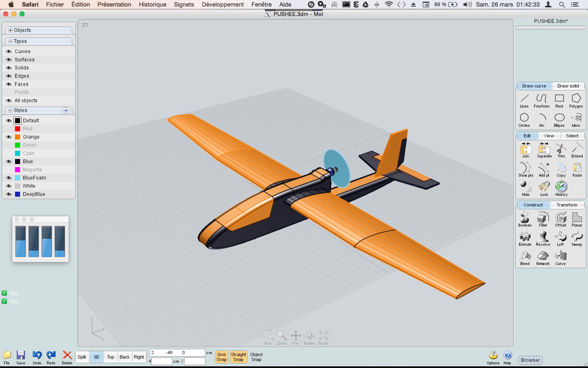
Task: Collapse the Types panel section
Action: [x=11, y=41]
